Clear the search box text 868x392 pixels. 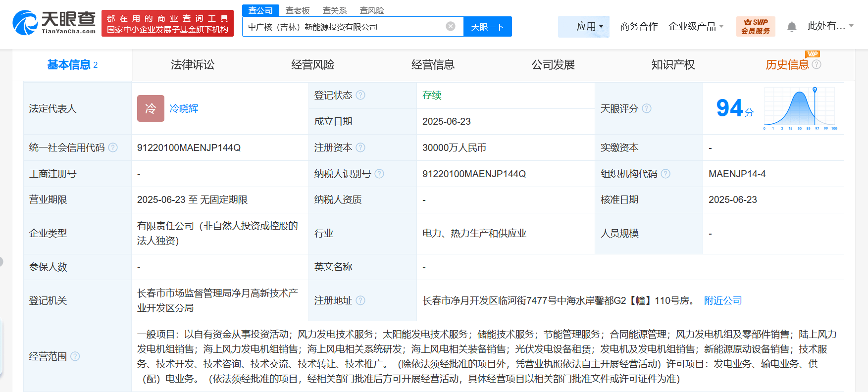(x=451, y=26)
